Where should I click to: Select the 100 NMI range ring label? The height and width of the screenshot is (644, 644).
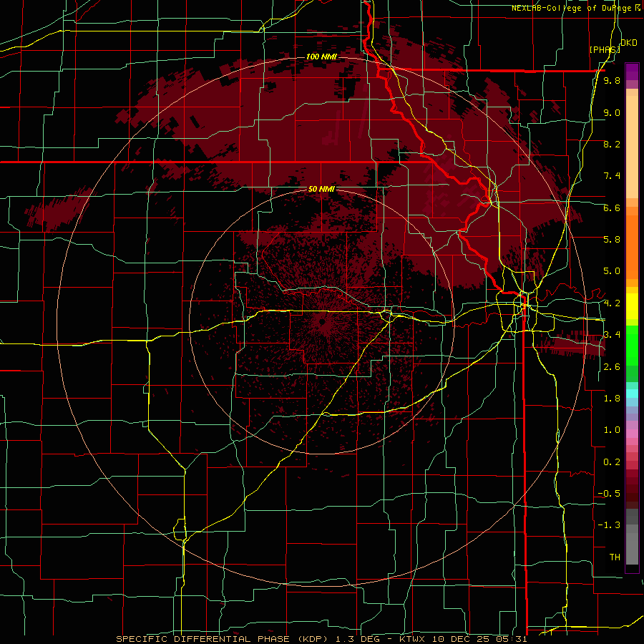click(x=321, y=57)
